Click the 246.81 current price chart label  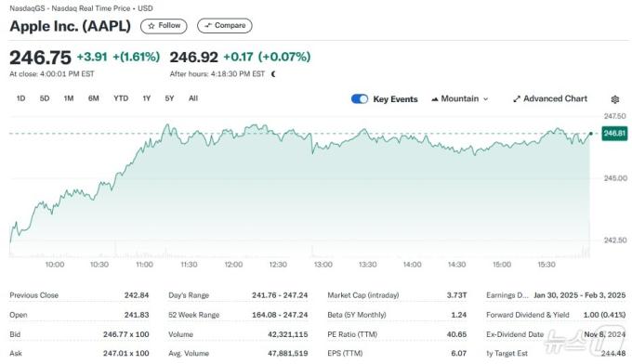[x=614, y=134]
